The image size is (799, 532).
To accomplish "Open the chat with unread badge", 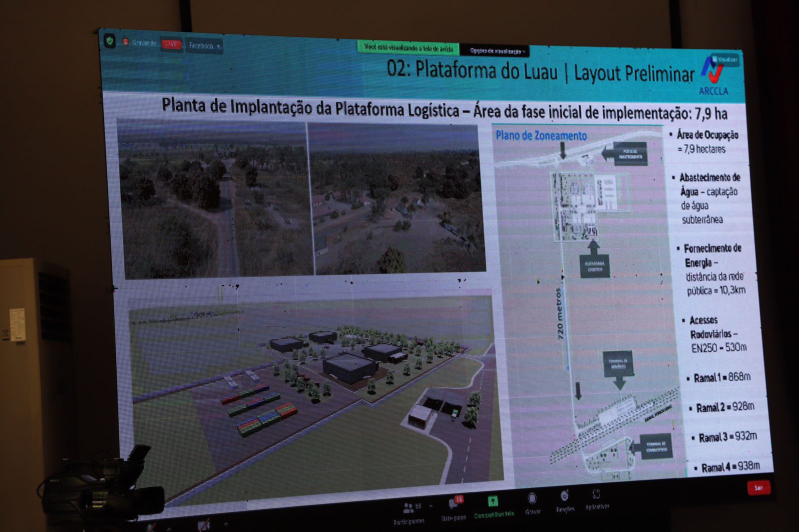I will click(454, 508).
